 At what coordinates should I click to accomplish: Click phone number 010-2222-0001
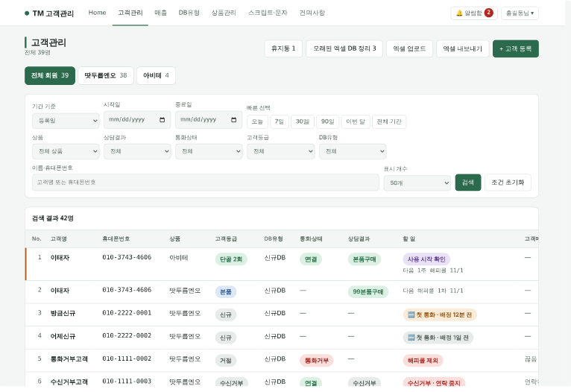coord(127,313)
